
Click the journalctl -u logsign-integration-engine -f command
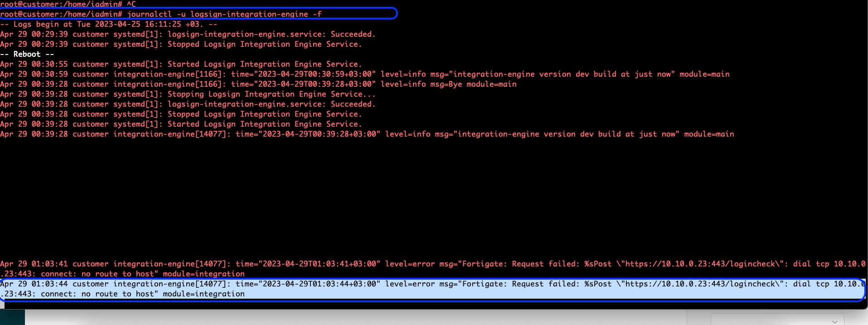(x=224, y=14)
